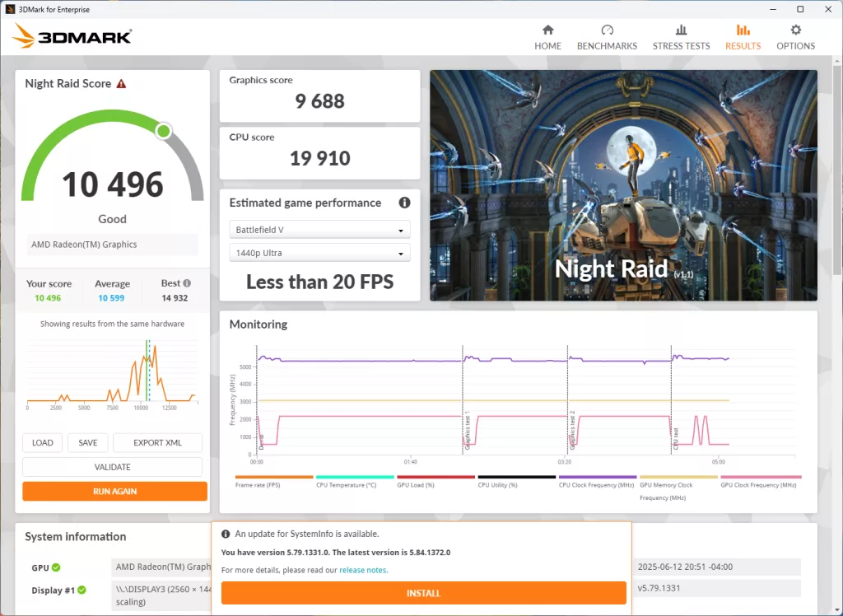Screen dimensions: 843x616
Task: Click the 'Less than 20 FPS' estimate
Action: tap(320, 282)
